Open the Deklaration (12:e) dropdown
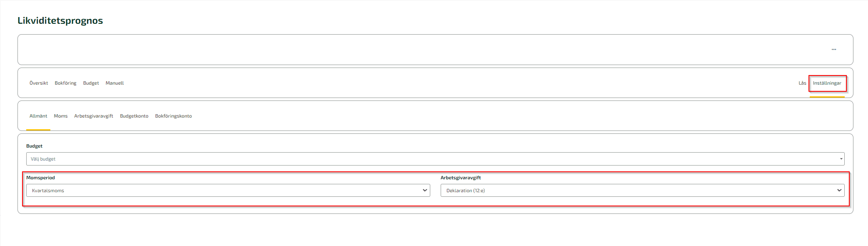This screenshot has height=246, width=868. (642, 191)
